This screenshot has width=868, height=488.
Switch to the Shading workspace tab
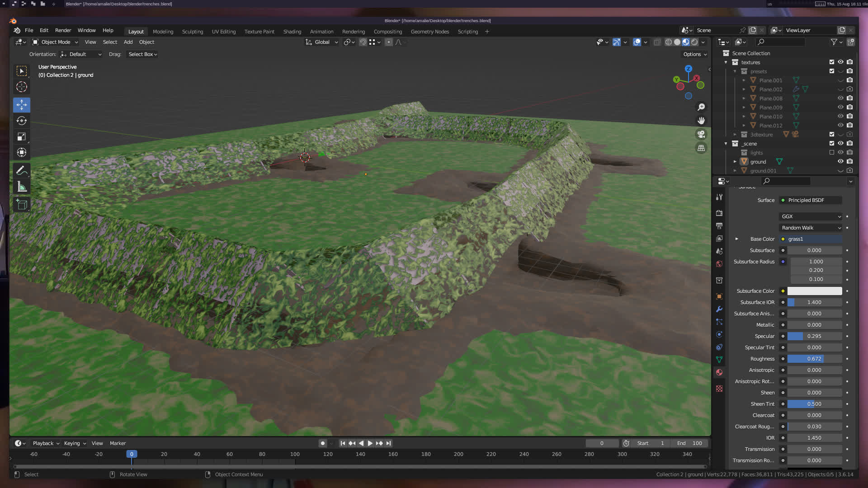[292, 32]
